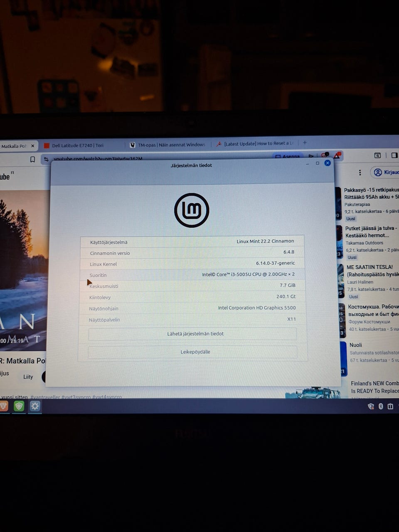Click the Takamaa Outdoors channel name
The image size is (399, 532).
[365, 243]
